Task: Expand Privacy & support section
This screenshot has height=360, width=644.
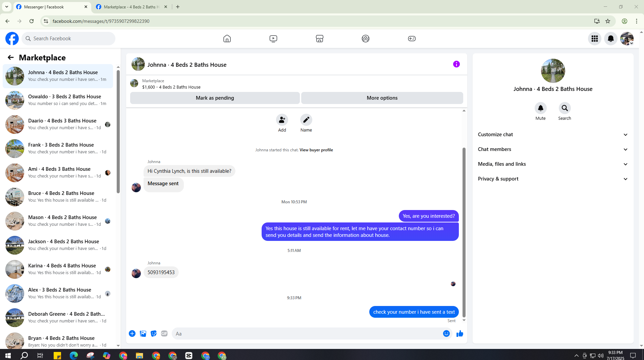Action: click(553, 179)
